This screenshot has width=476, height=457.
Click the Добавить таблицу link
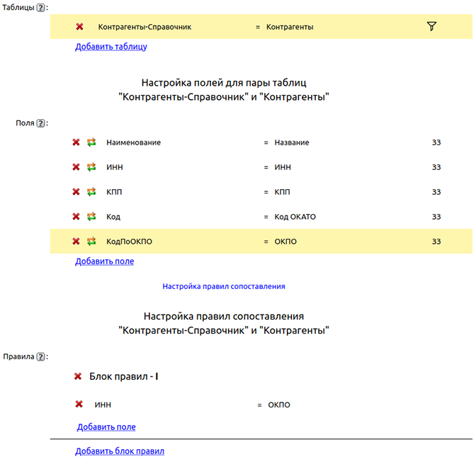click(111, 47)
